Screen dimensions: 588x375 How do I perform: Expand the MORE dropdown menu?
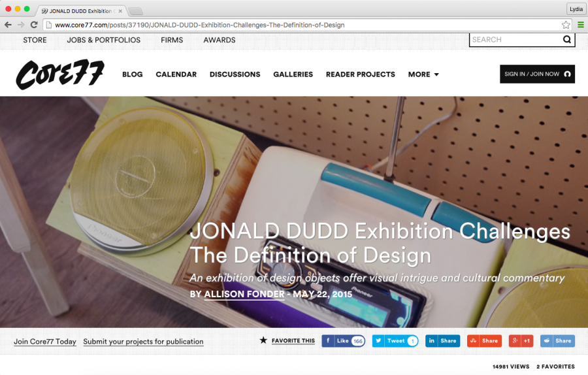[423, 74]
